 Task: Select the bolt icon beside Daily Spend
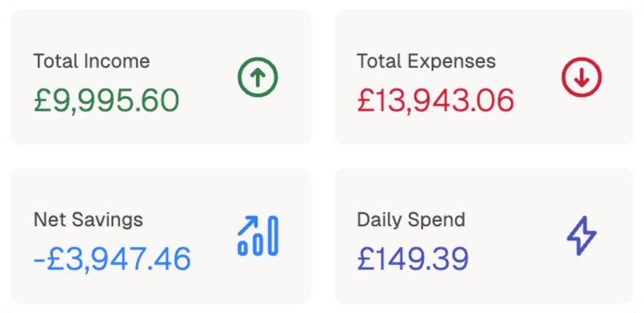click(581, 236)
